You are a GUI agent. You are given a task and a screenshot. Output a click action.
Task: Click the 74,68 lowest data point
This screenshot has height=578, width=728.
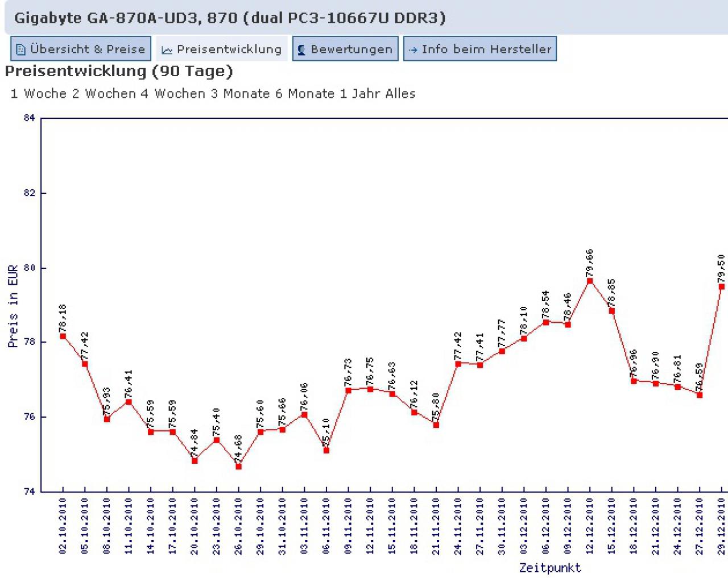coord(238,467)
